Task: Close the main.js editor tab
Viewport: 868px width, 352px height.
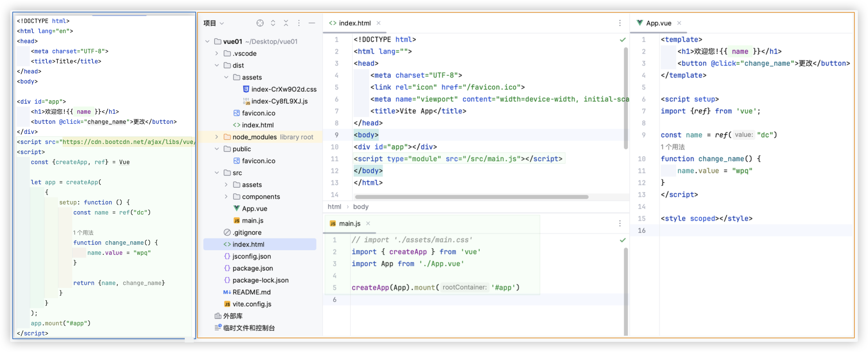Action: [x=368, y=224]
